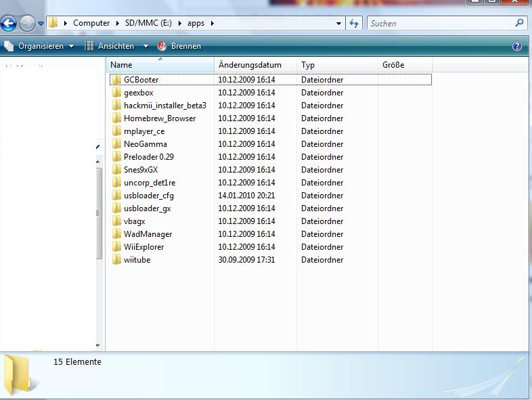Click the magnifier search icon

pyautogui.click(x=519, y=23)
